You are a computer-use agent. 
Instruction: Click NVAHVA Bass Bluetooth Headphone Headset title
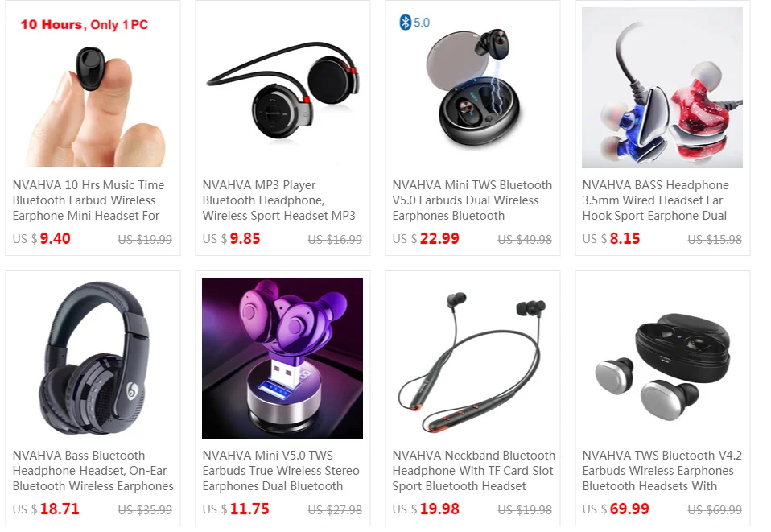pyautogui.click(x=93, y=471)
